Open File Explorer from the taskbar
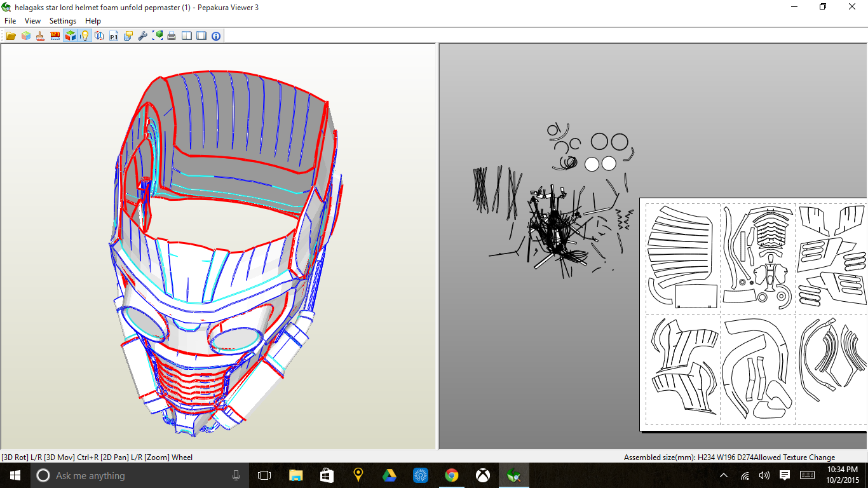The width and height of the screenshot is (868, 488). coord(295,475)
